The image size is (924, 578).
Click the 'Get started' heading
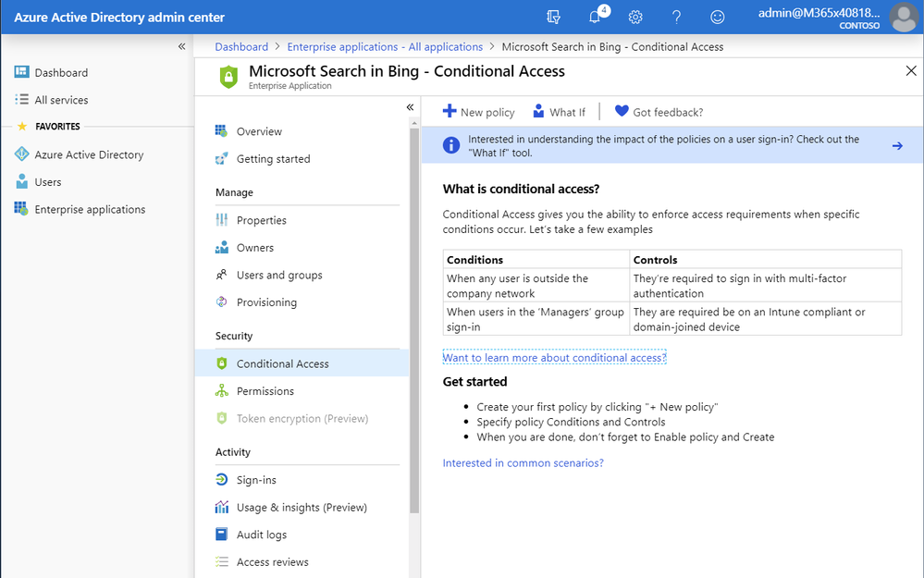click(x=475, y=382)
